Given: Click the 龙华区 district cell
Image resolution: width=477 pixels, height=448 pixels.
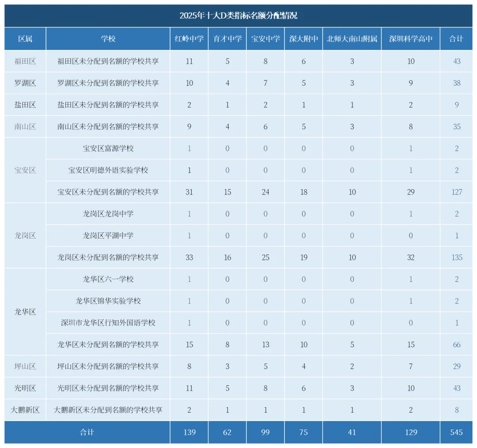Looking at the screenshot, I should coord(25,311).
